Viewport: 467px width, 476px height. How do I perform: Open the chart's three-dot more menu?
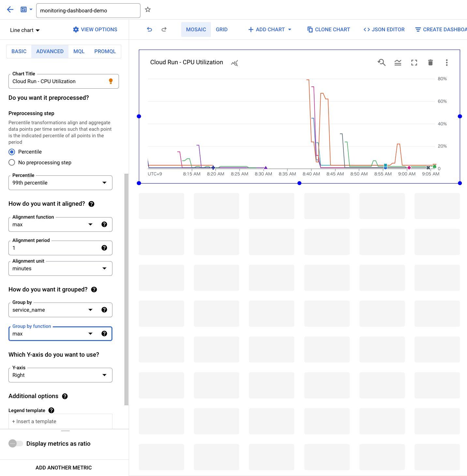[x=446, y=62]
